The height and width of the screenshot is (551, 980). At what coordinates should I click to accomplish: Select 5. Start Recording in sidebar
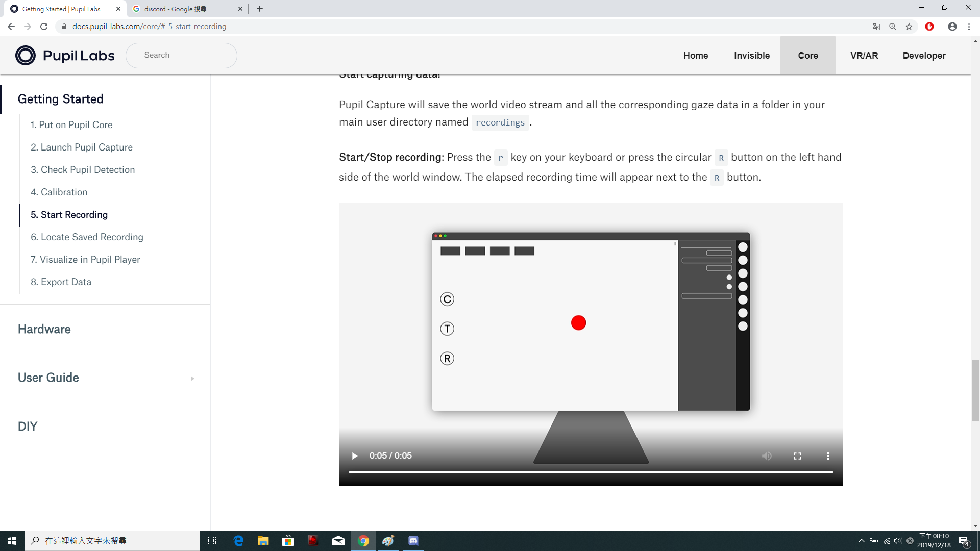coord(69,215)
